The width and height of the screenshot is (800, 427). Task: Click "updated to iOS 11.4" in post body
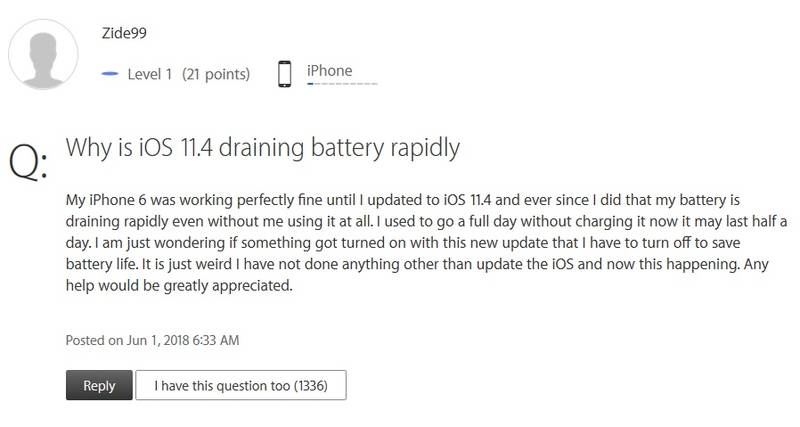(429, 200)
